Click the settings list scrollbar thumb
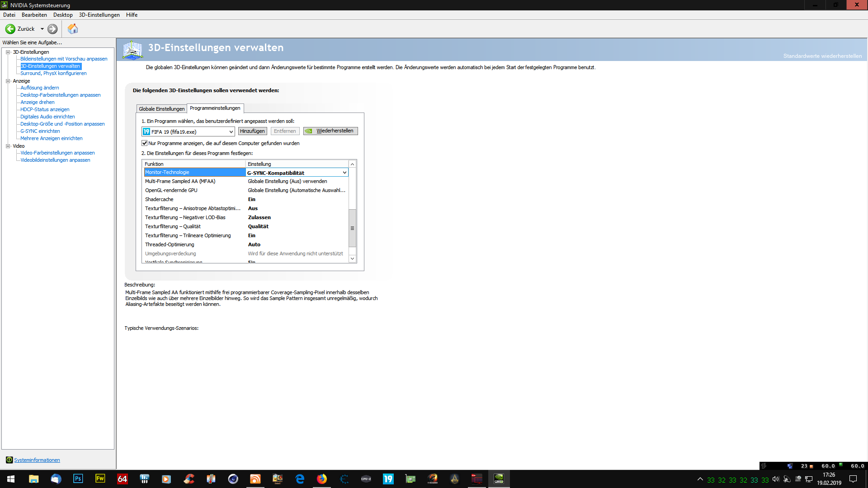 pos(353,228)
